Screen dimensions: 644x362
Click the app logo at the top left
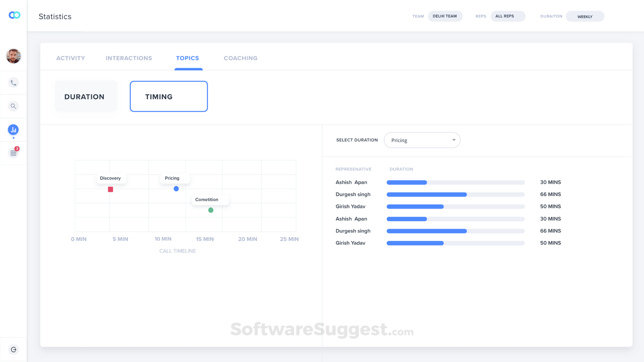click(14, 15)
